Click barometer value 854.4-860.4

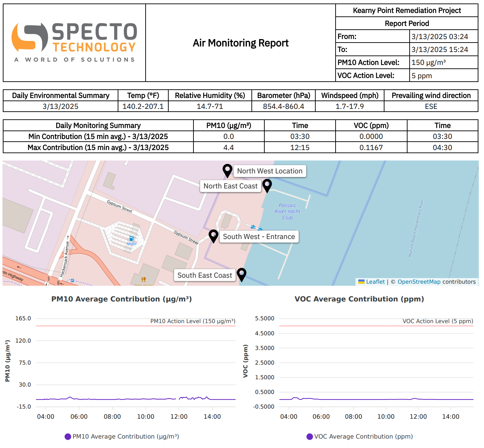click(x=284, y=106)
